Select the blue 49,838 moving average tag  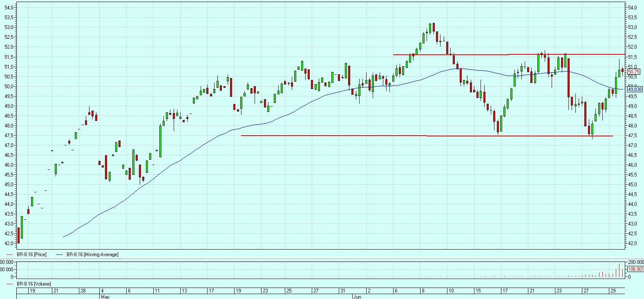[635, 89]
